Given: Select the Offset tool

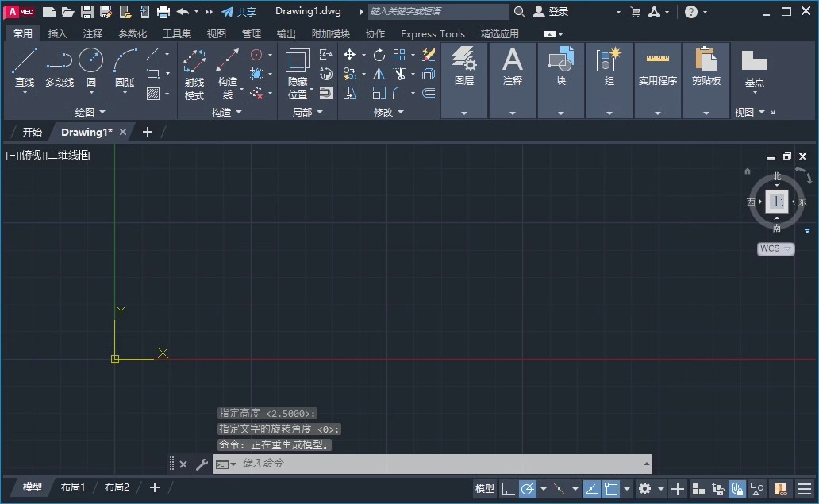Looking at the screenshot, I should pyautogui.click(x=429, y=93).
